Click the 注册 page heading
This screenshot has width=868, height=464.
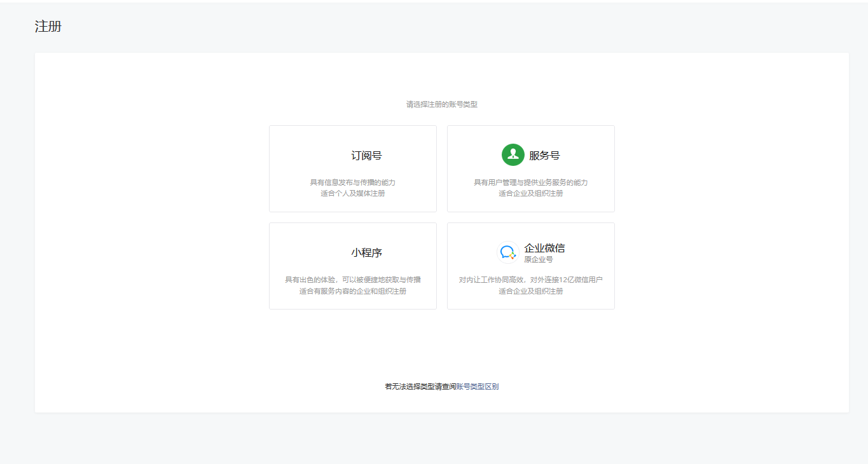tap(48, 27)
